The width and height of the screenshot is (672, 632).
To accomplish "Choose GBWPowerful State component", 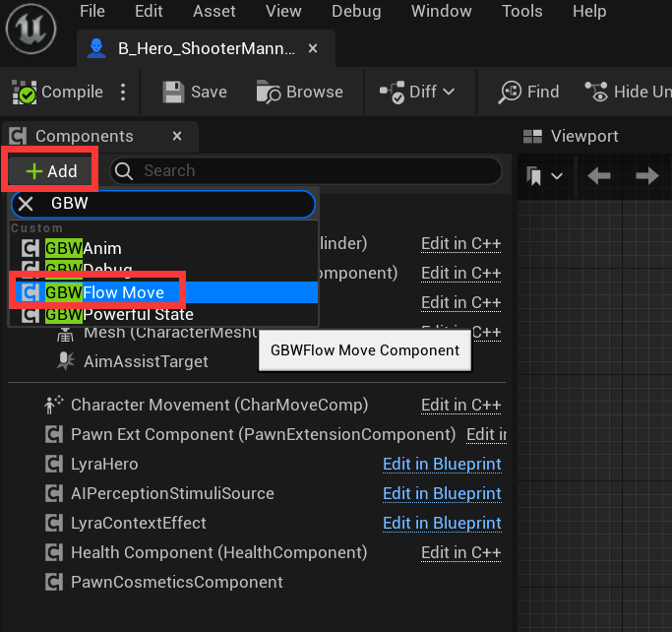I will (x=163, y=315).
